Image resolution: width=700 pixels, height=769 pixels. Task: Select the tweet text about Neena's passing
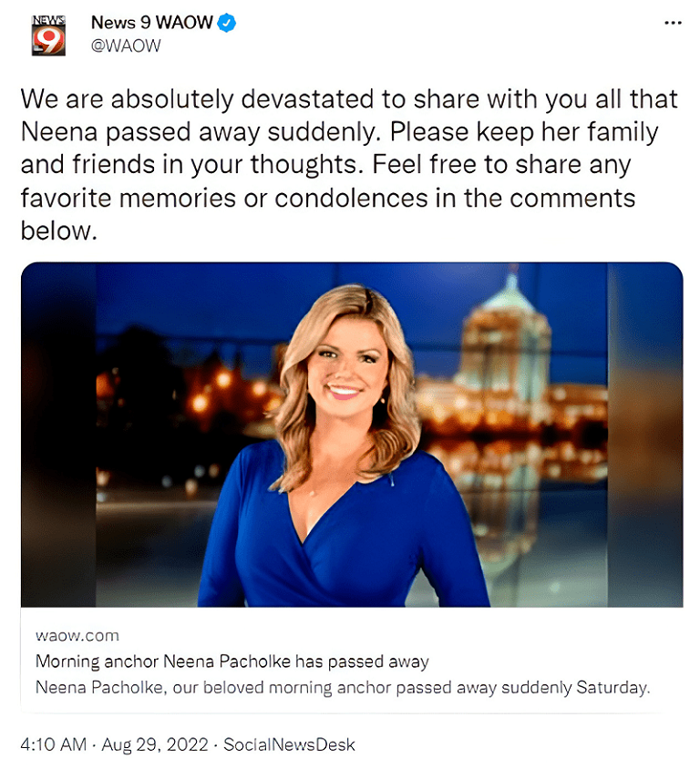(349, 165)
